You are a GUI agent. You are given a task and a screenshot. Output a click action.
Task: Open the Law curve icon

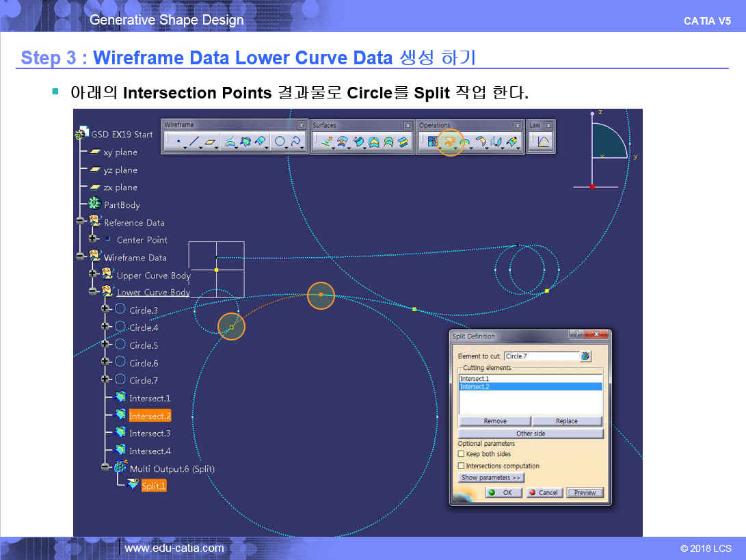[544, 142]
